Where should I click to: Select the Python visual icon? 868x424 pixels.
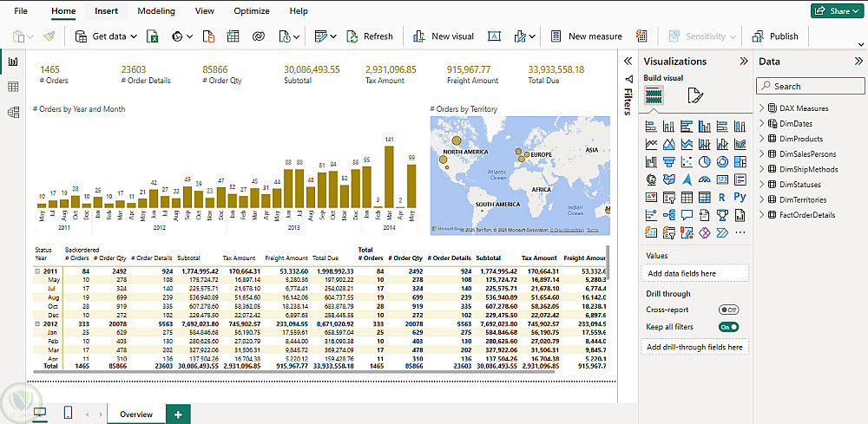(740, 197)
